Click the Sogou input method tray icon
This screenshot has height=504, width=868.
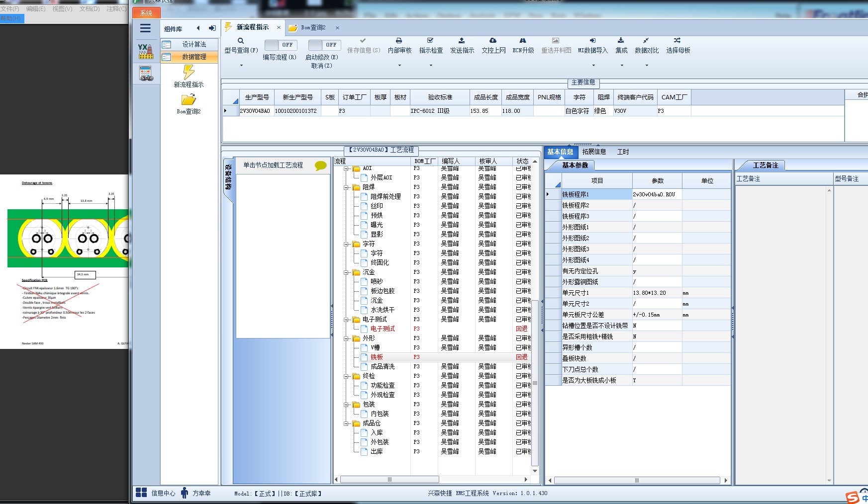852,497
